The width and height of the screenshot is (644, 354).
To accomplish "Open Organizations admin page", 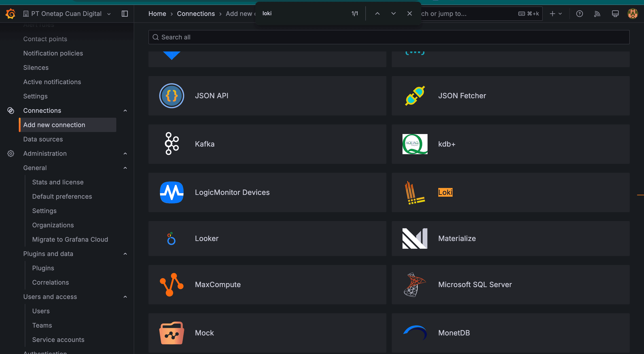I will (x=53, y=225).
